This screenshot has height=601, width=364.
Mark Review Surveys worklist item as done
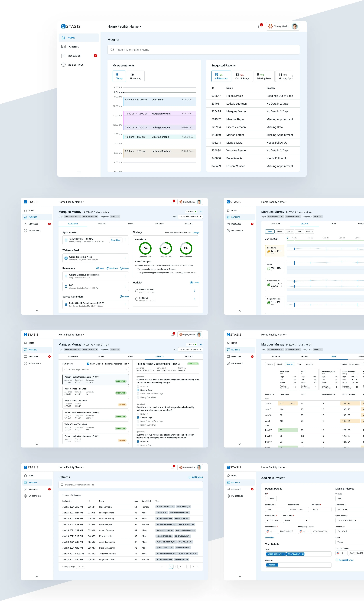point(137,291)
